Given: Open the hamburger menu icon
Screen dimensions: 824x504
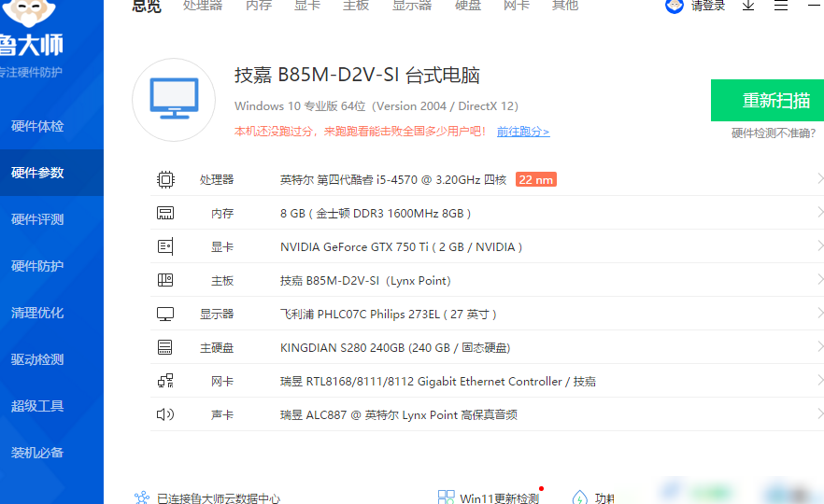Looking at the screenshot, I should (x=781, y=6).
